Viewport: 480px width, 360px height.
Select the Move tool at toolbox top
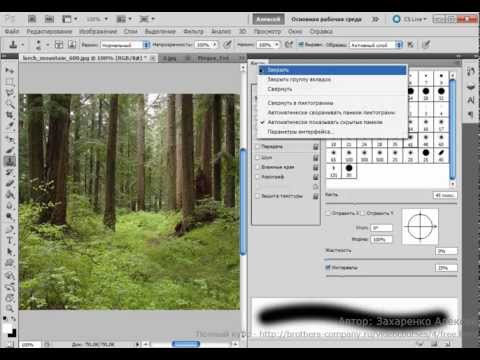click(x=10, y=70)
